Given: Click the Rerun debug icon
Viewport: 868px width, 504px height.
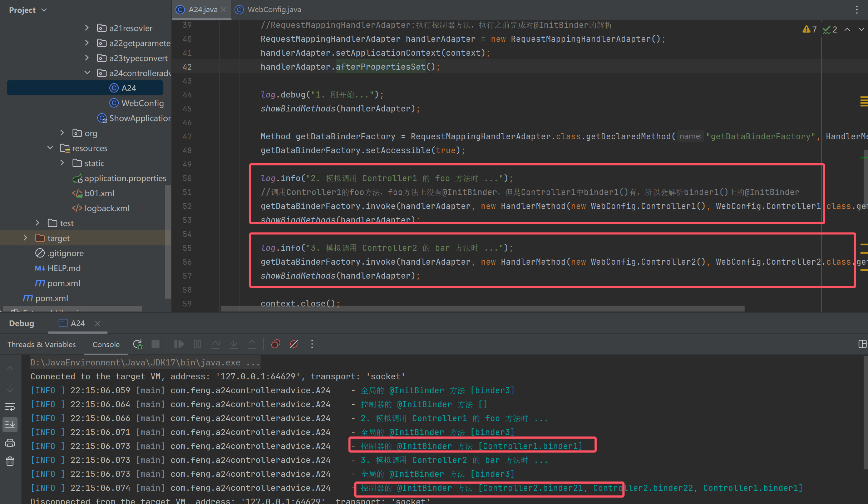Looking at the screenshot, I should point(138,344).
